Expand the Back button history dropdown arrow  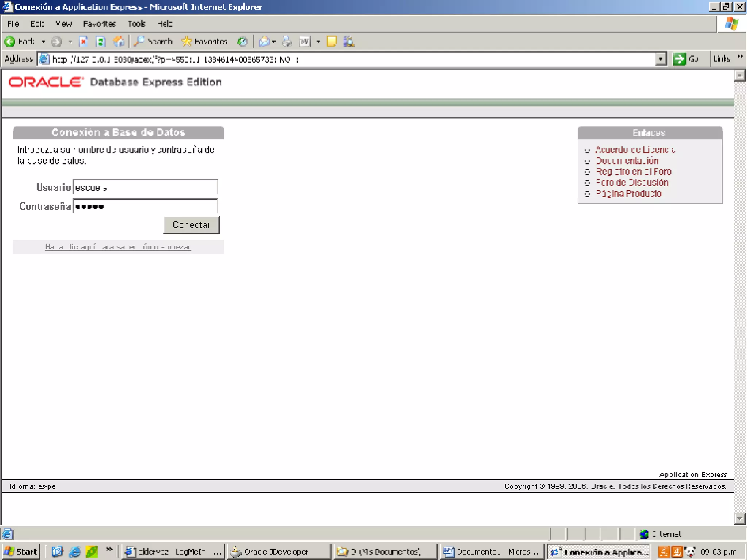(43, 42)
